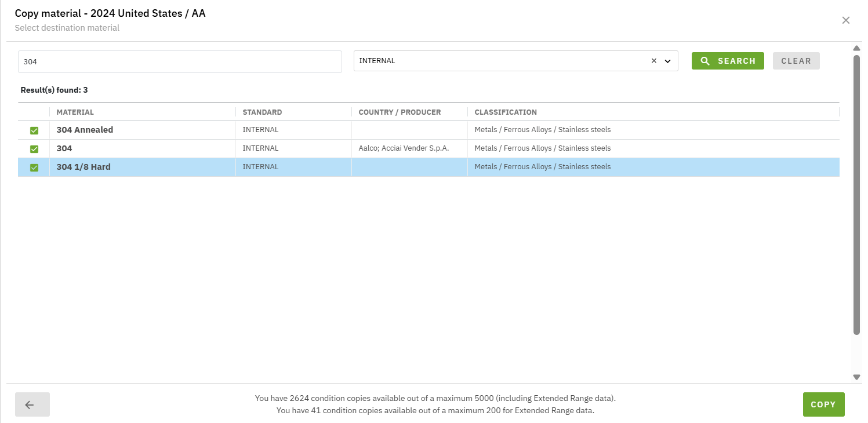Click into the 304 search text field
The image size is (868, 423).
tap(180, 61)
